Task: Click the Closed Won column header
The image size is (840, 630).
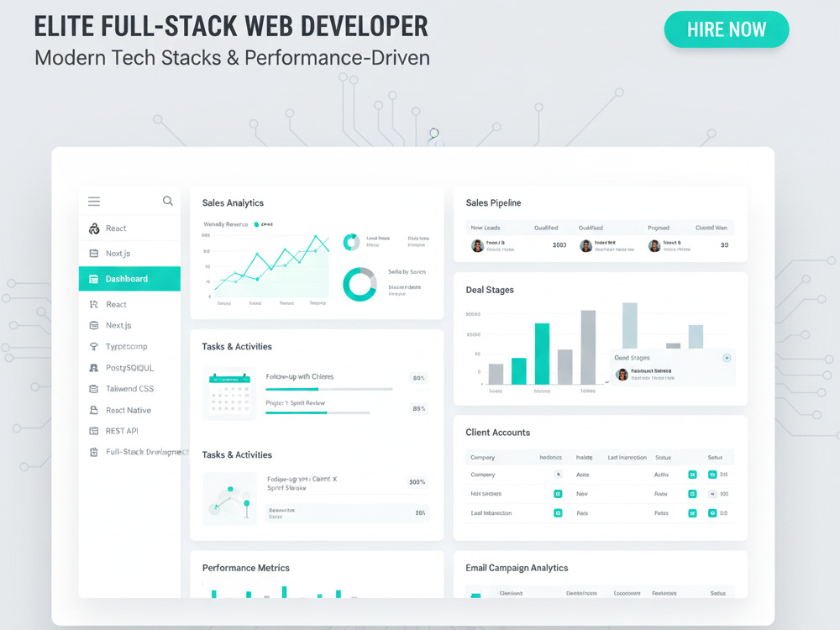Action: pos(711,228)
